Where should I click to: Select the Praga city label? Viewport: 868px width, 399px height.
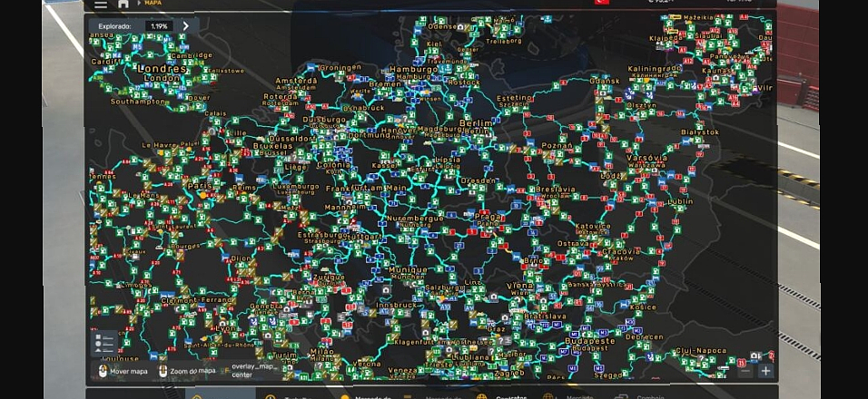point(488,216)
